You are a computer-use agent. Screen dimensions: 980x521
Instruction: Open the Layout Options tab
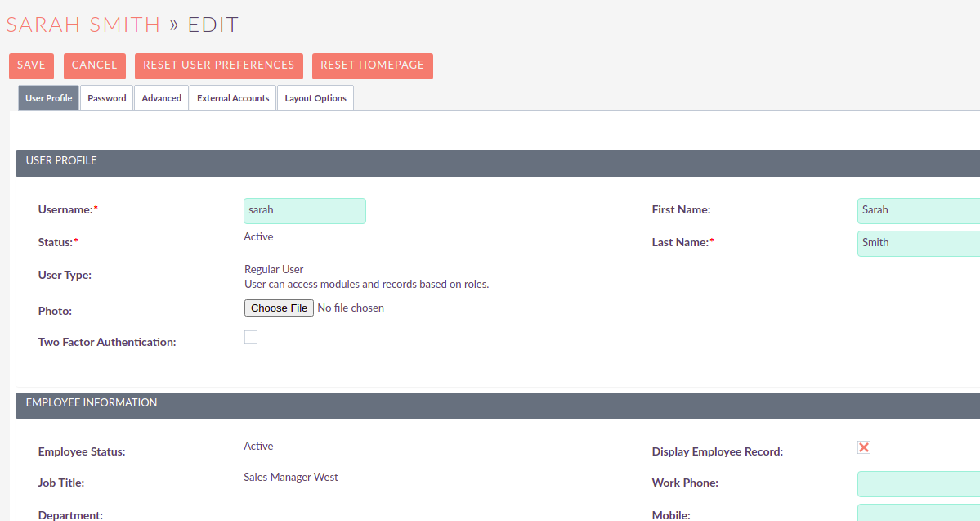(315, 97)
